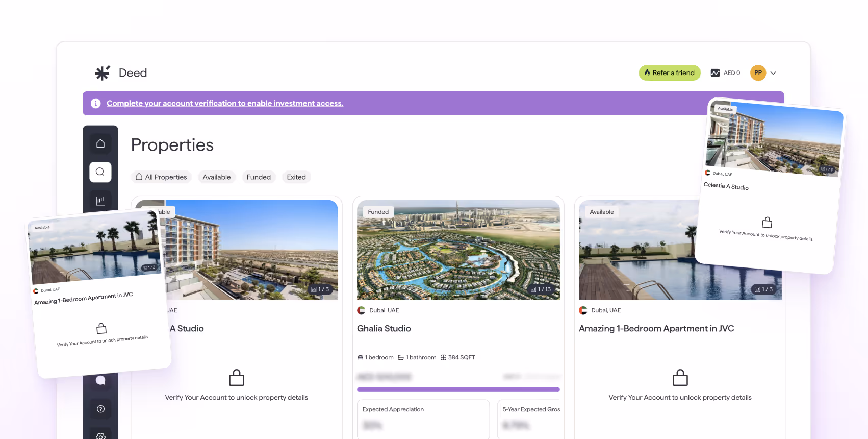
Task: Click the AED 0 portfolio chart icon
Action: 715,73
